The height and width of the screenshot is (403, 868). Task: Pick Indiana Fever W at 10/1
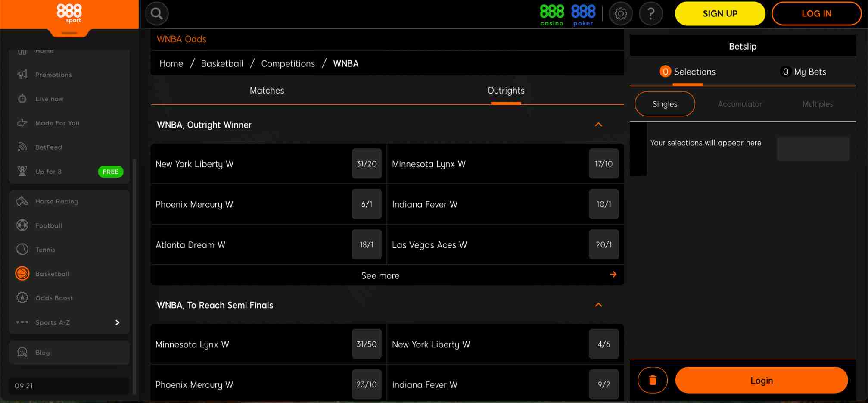point(604,204)
